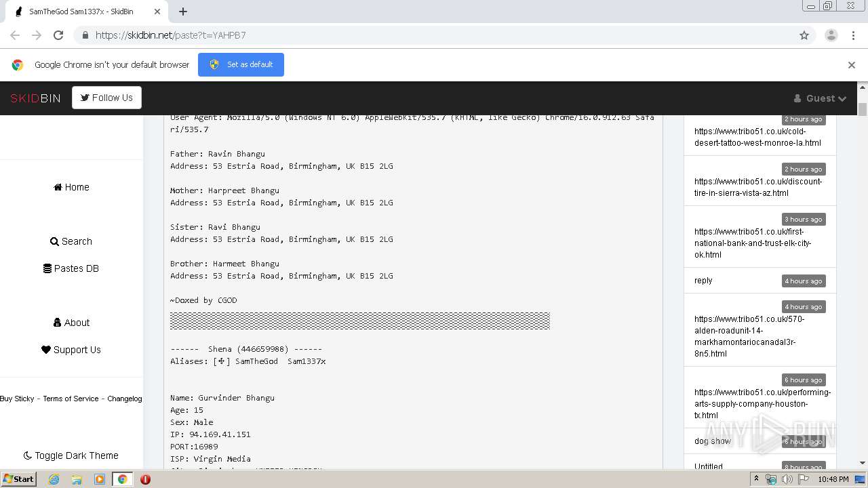Click the vertical scrollbar thumb

click(863, 108)
